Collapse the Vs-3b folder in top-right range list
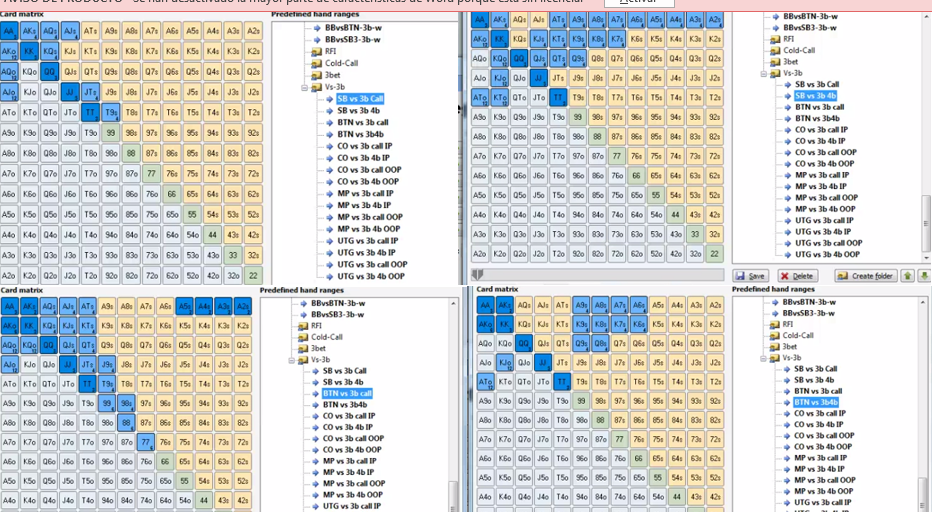Screen dimensions: 932x513 click(764, 73)
